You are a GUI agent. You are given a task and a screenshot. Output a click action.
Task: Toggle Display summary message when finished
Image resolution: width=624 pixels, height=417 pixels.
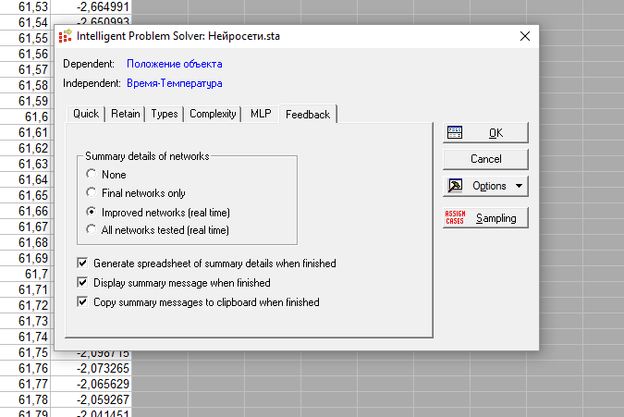tap(82, 283)
